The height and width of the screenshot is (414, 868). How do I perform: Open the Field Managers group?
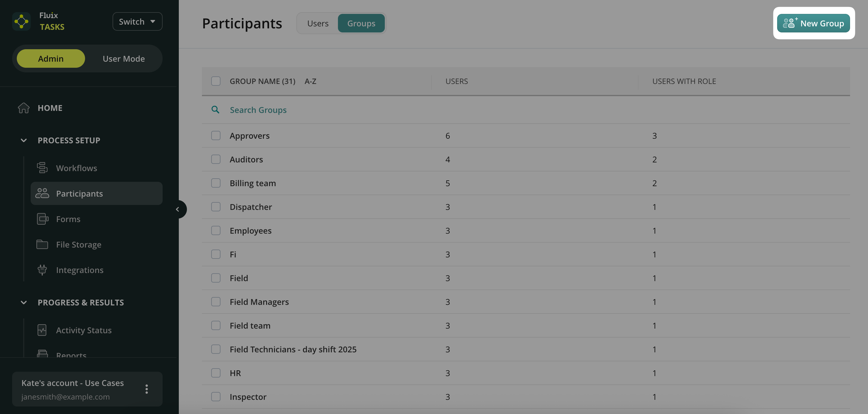point(259,302)
